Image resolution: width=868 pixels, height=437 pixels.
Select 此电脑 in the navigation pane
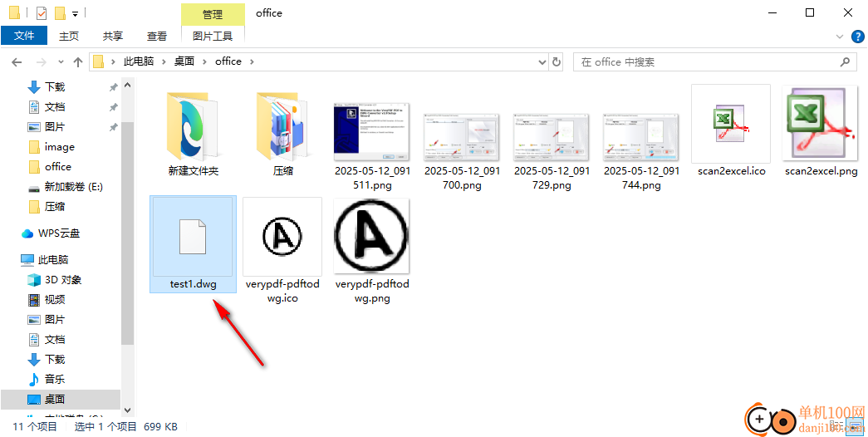tap(45, 260)
